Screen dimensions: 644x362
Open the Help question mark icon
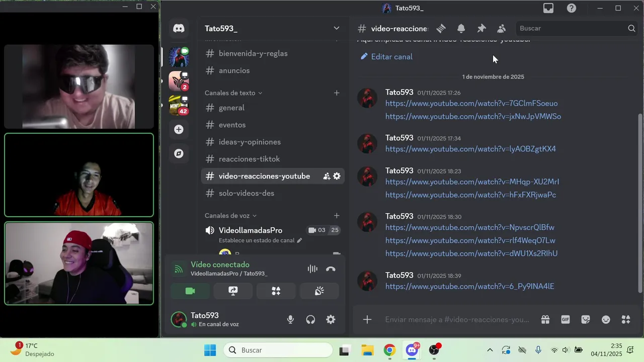click(x=572, y=8)
